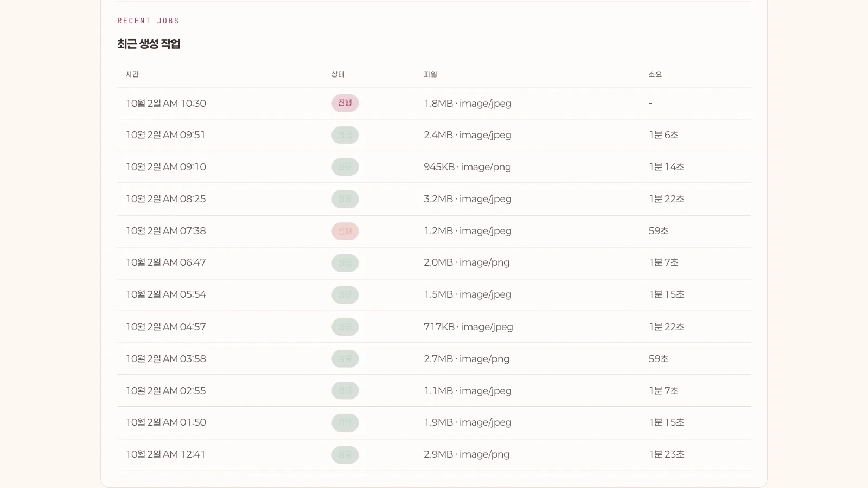Select the time cell '10월 2일 AM 05:54'

coord(166,294)
